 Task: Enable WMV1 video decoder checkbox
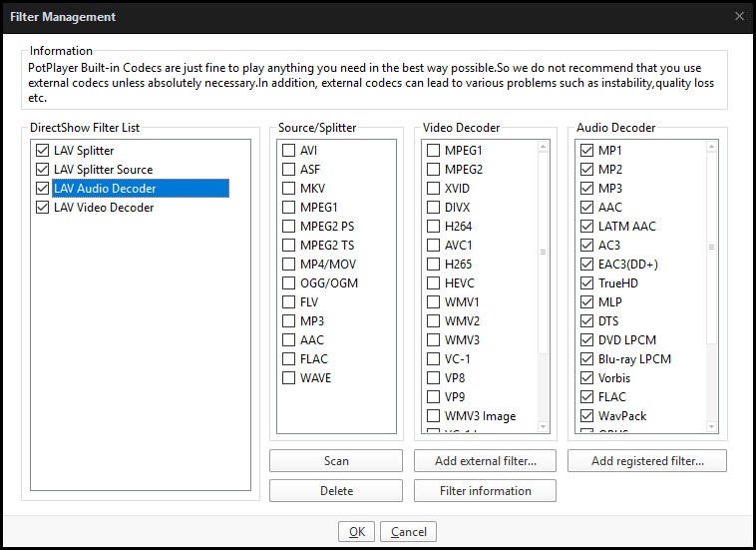coord(434,302)
